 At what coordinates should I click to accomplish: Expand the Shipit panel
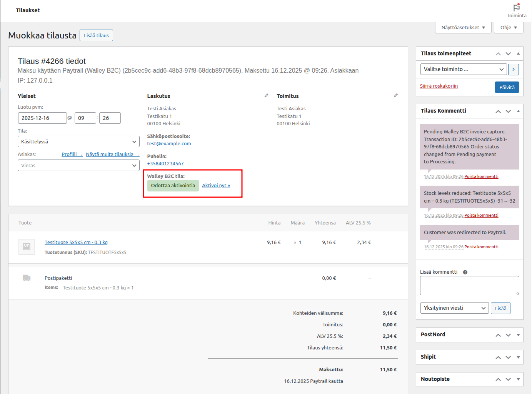pyautogui.click(x=518, y=357)
